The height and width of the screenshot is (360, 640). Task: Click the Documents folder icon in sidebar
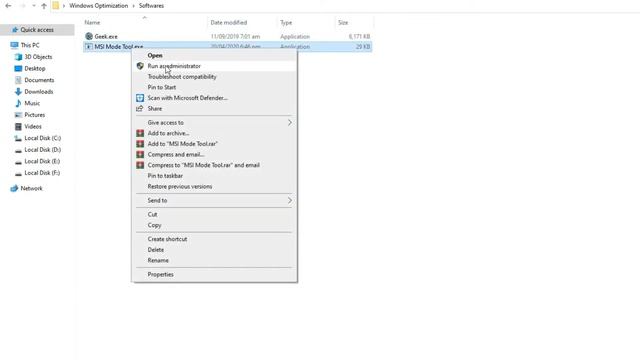tap(18, 80)
